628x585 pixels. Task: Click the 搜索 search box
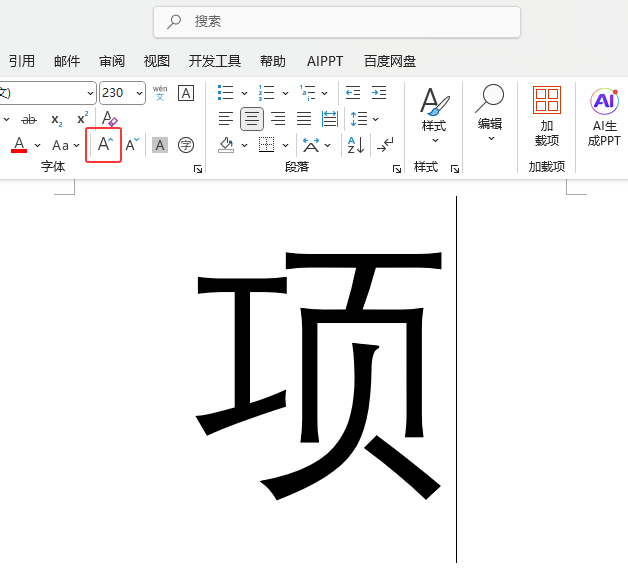337,22
